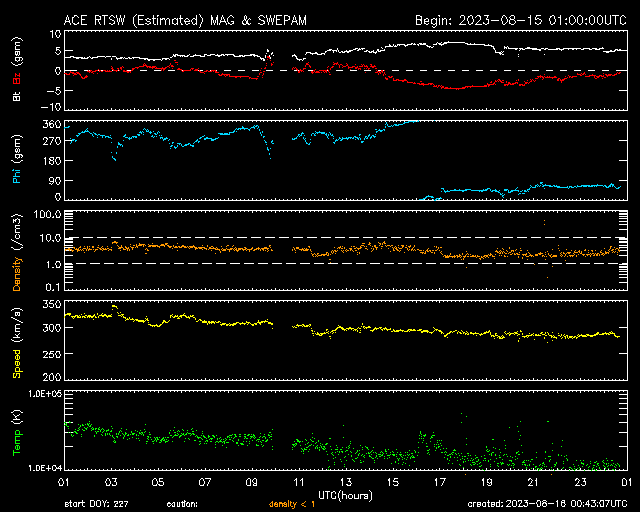Click the '350' tick on Speed axis
The height and width of the screenshot is (512, 640).
52,304
